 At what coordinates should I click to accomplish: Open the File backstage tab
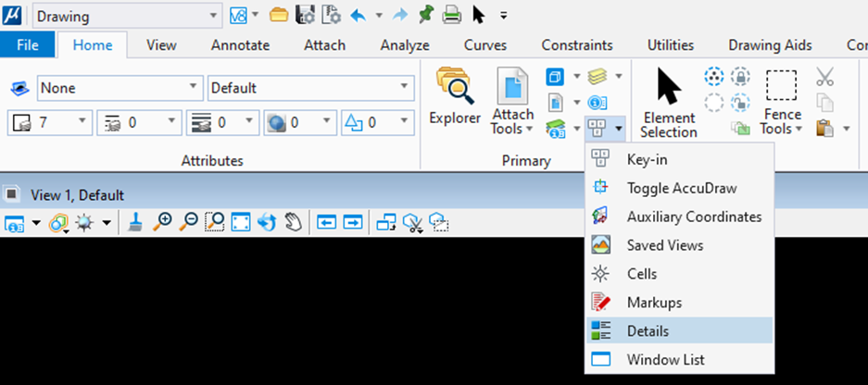pos(28,44)
